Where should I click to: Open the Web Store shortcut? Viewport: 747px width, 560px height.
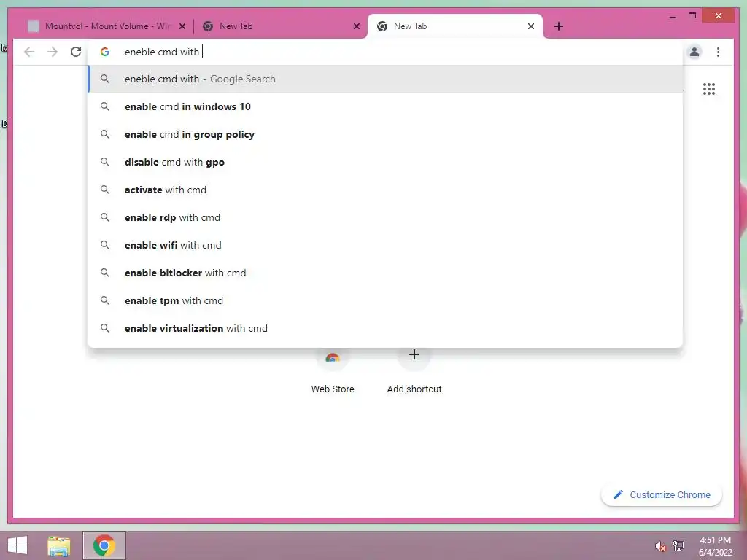(x=333, y=371)
